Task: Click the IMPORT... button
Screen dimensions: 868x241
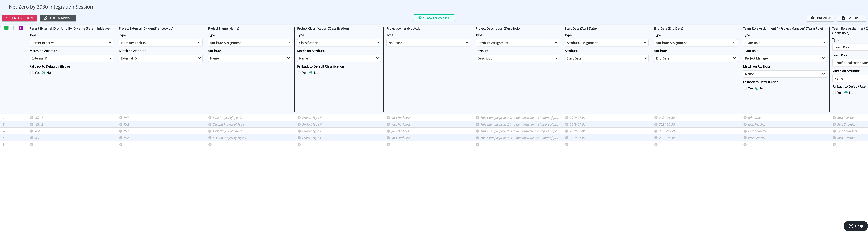Action: coord(852,18)
